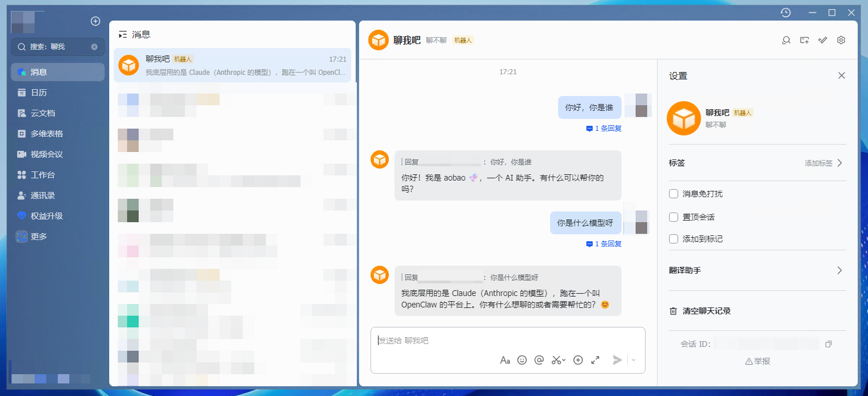This screenshot has width=868, height=396.
Task: Open the Aa text formatting tool
Action: coord(505,360)
